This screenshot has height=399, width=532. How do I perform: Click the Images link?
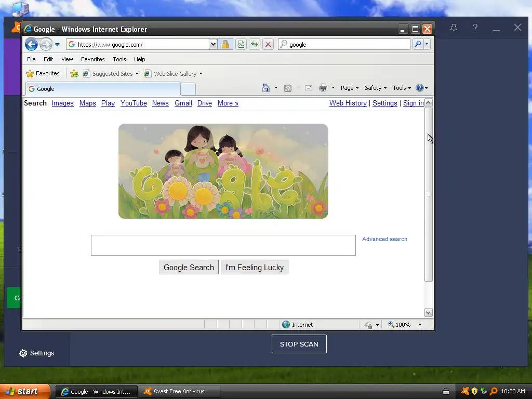(x=63, y=103)
